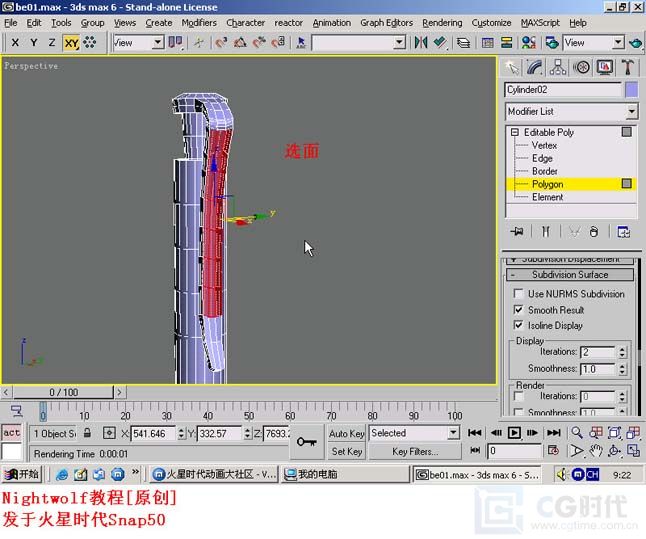Open the Rendering menu
The image size is (646, 539).
tap(442, 23)
